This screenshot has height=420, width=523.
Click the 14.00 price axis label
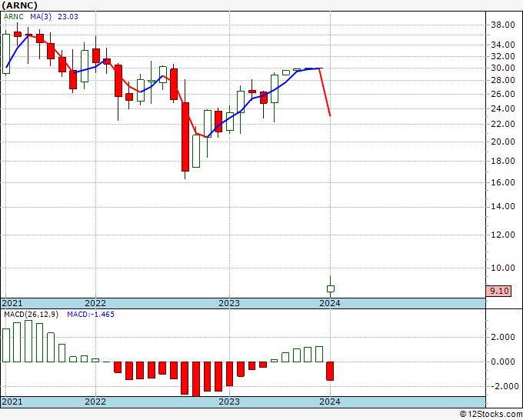pyautogui.click(x=503, y=206)
